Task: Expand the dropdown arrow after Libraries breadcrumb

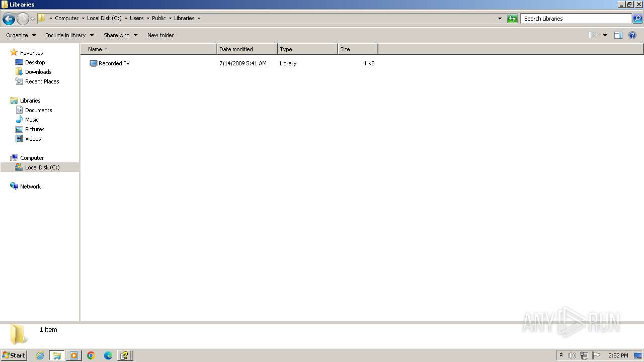Action: [199, 19]
